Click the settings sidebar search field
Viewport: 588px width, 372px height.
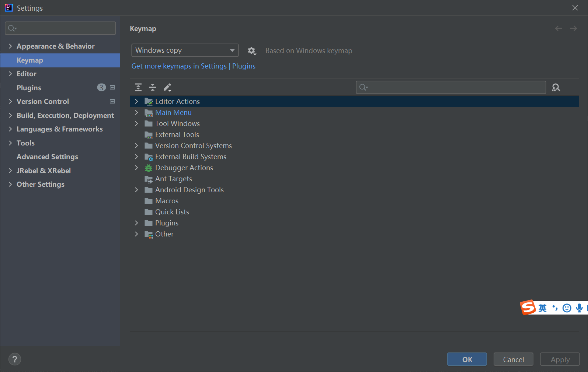coord(60,28)
